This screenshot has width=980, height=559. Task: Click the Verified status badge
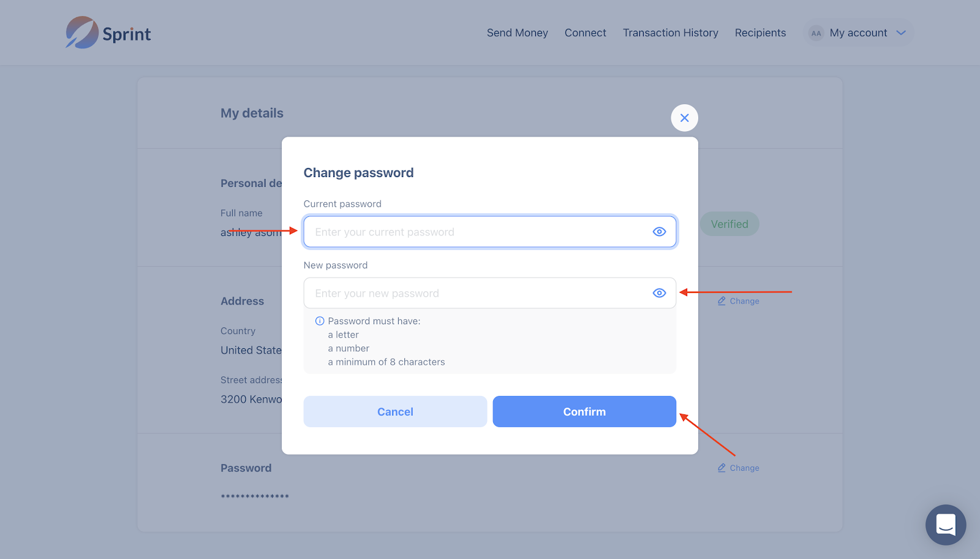pyautogui.click(x=729, y=224)
